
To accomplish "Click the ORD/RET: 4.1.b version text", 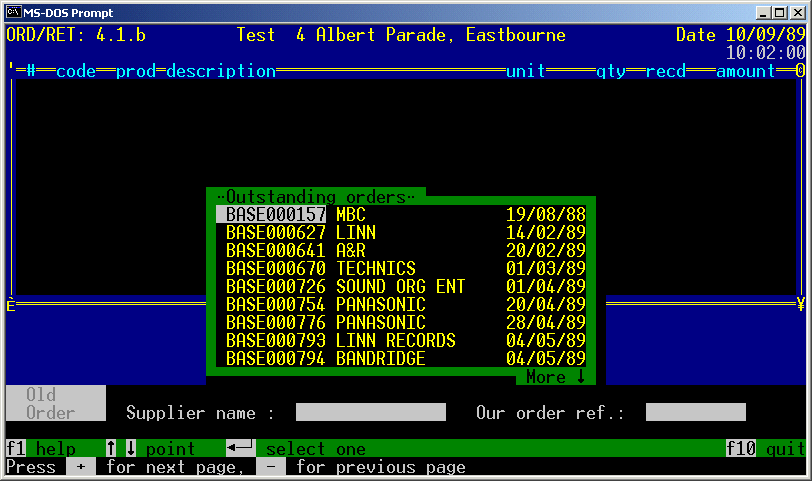I will [76, 35].
